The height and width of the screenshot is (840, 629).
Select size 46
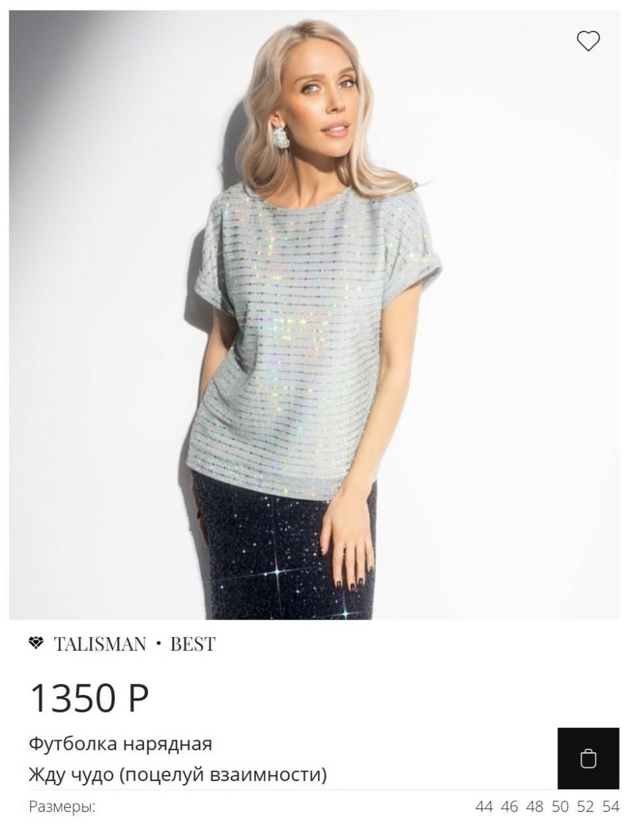(510, 807)
